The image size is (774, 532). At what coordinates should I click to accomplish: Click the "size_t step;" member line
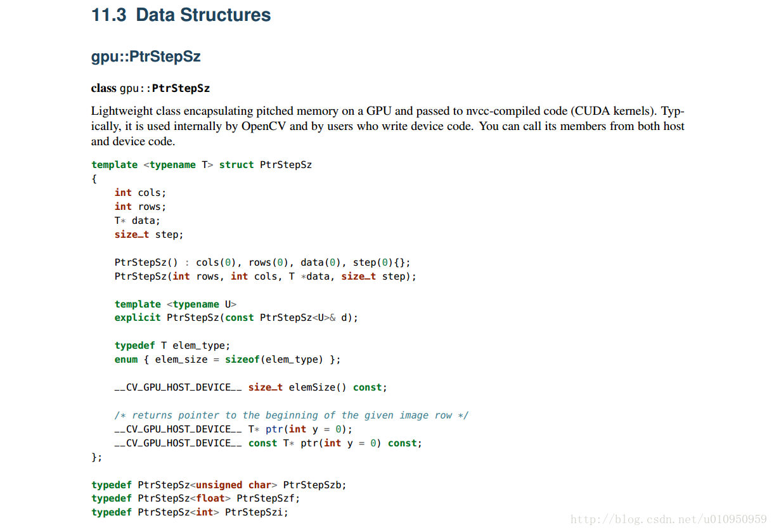(x=149, y=235)
